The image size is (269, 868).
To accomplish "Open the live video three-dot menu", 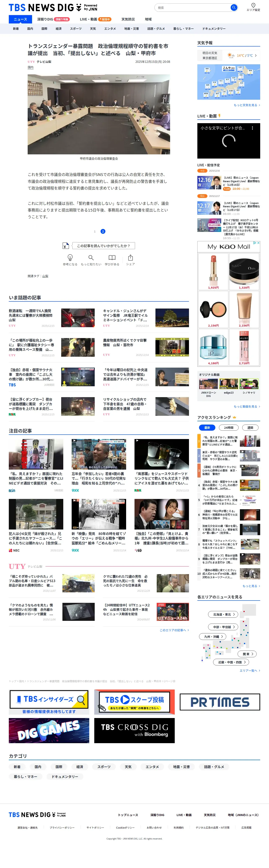I will coord(252,128).
